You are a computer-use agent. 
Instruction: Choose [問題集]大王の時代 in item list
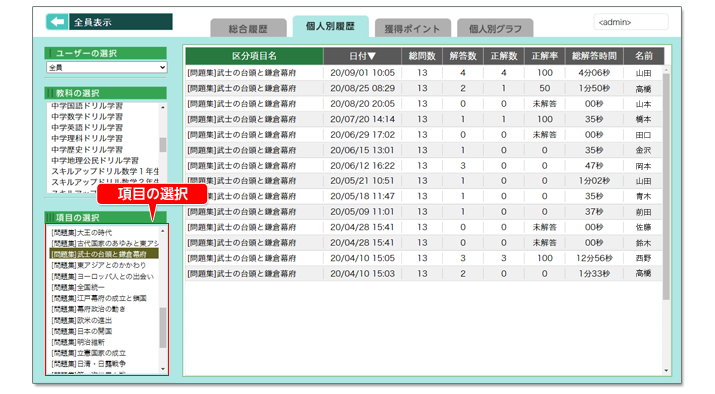pyautogui.click(x=82, y=233)
